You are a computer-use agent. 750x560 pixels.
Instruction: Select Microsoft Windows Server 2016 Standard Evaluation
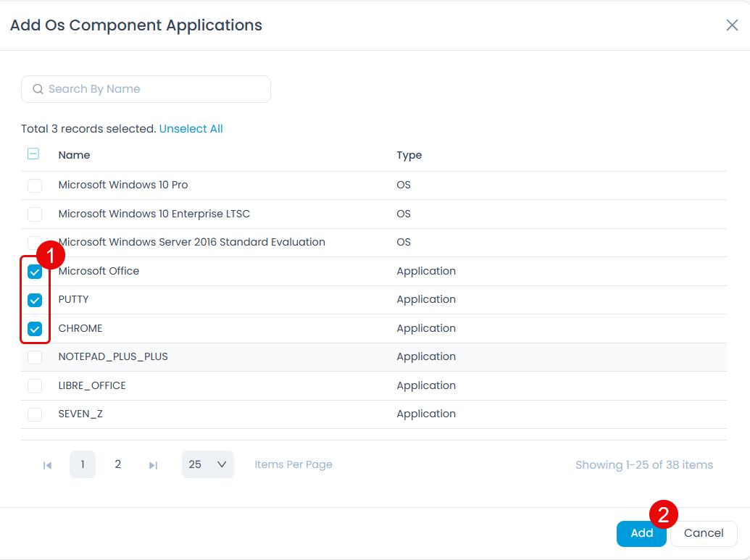(x=35, y=242)
